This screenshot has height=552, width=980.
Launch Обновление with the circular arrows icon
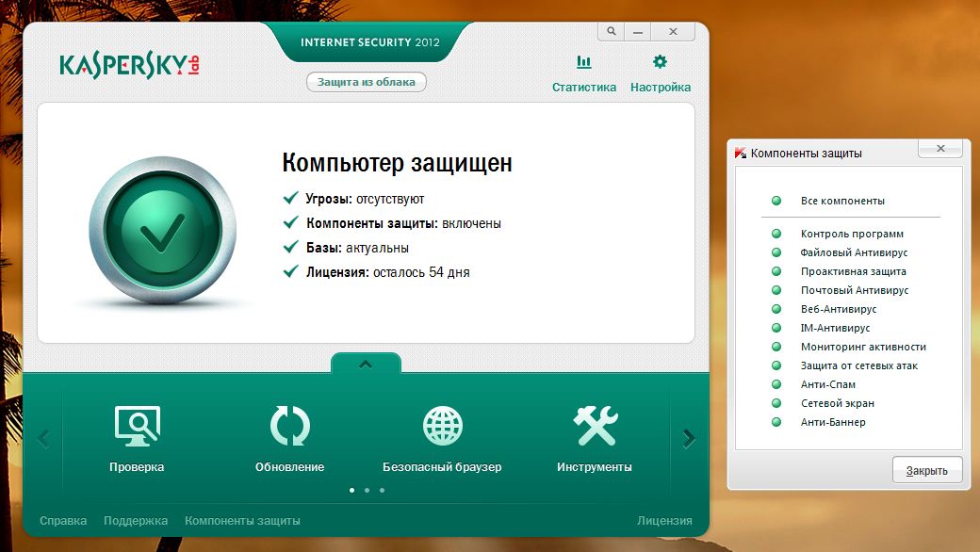pos(290,426)
